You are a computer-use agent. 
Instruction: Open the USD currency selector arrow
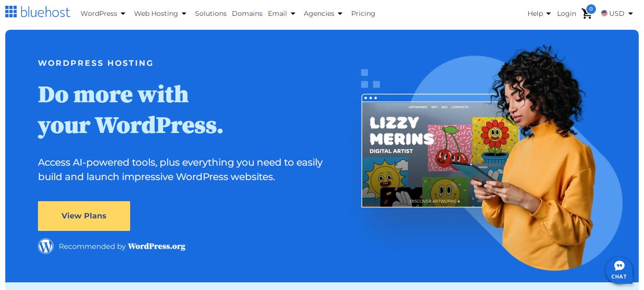pos(631,14)
